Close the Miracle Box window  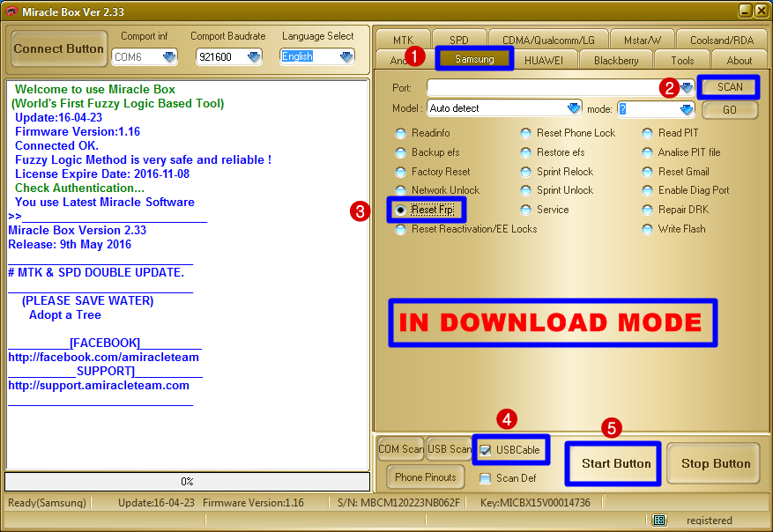762,11
